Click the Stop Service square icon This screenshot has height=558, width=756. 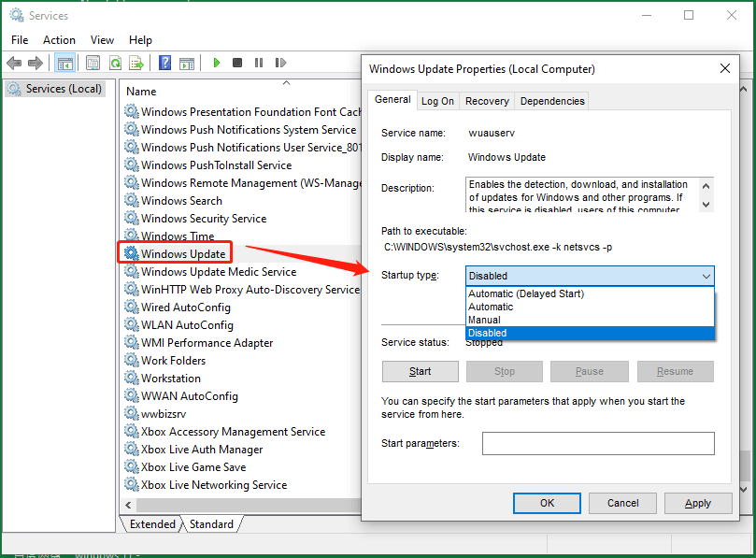pyautogui.click(x=237, y=63)
